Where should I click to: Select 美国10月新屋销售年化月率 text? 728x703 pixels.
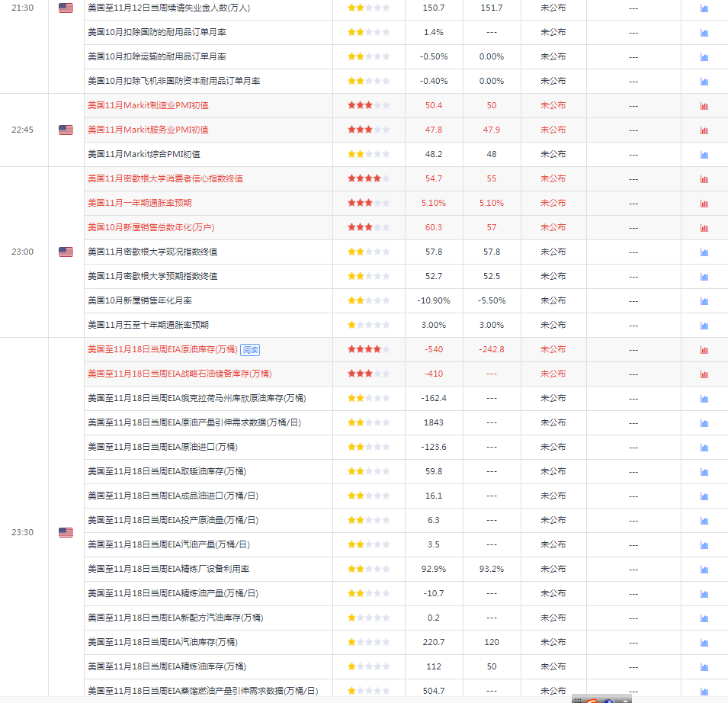point(140,300)
